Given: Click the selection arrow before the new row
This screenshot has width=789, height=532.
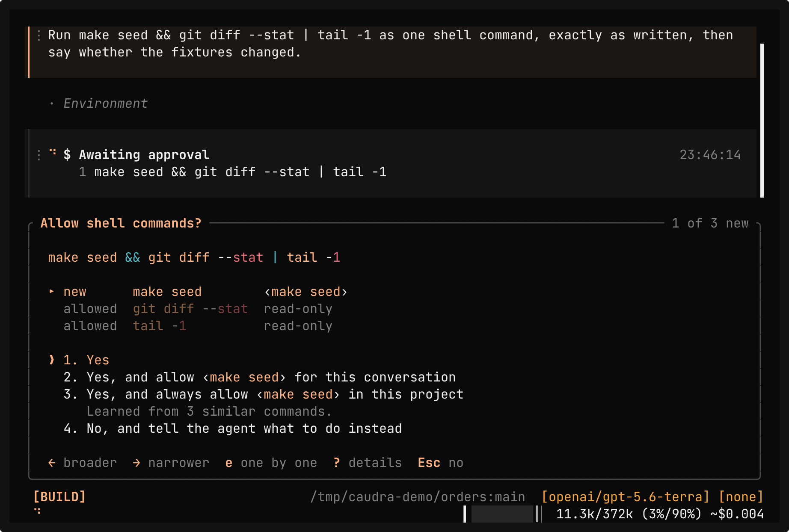Looking at the screenshot, I should pyautogui.click(x=52, y=292).
